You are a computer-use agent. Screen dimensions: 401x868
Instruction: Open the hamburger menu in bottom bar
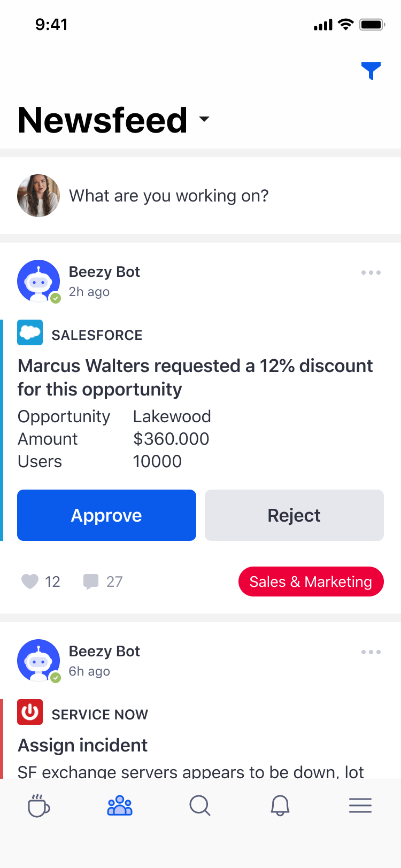coord(360,805)
